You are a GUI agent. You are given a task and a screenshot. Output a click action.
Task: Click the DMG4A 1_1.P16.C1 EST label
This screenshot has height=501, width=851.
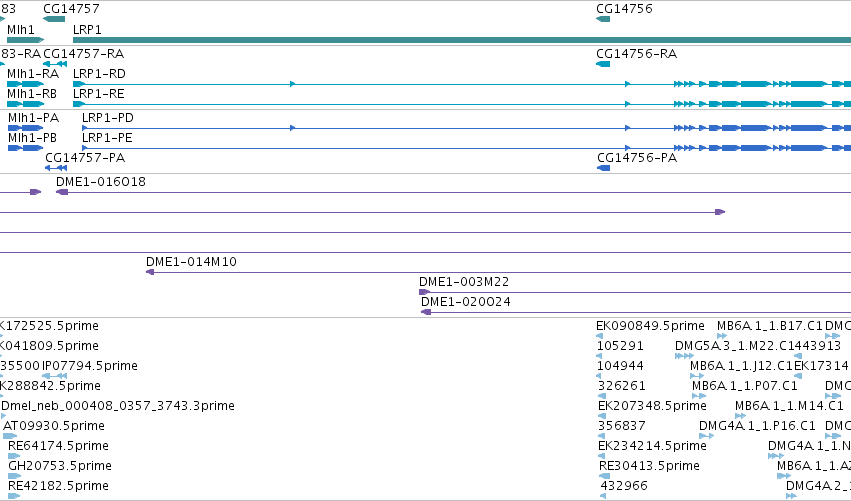click(757, 426)
